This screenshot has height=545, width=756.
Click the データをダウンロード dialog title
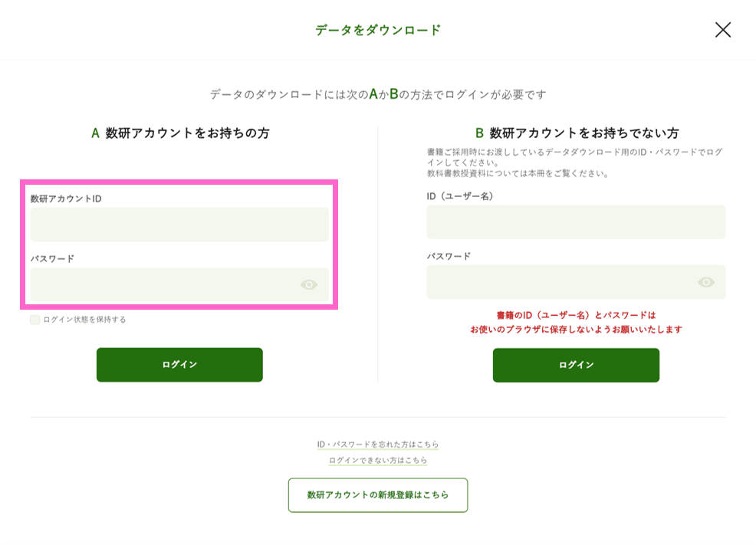coord(378,30)
